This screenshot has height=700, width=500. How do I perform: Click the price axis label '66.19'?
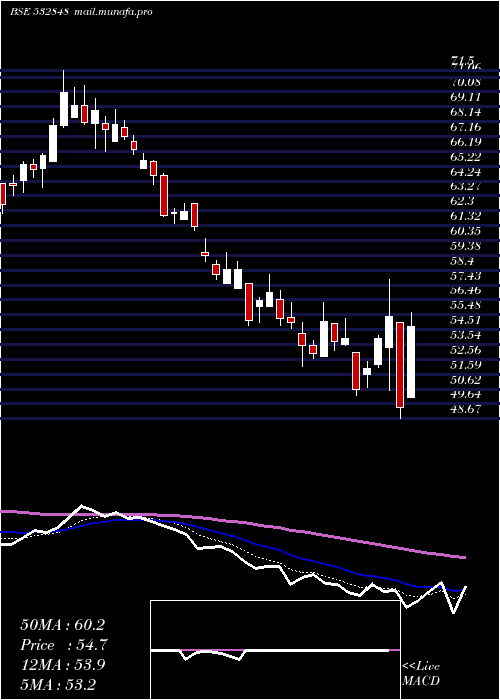click(x=466, y=142)
